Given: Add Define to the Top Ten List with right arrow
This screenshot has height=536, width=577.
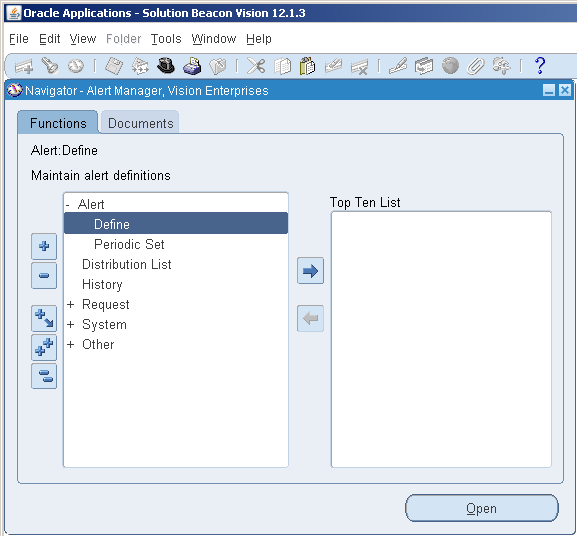Looking at the screenshot, I should coord(310,271).
